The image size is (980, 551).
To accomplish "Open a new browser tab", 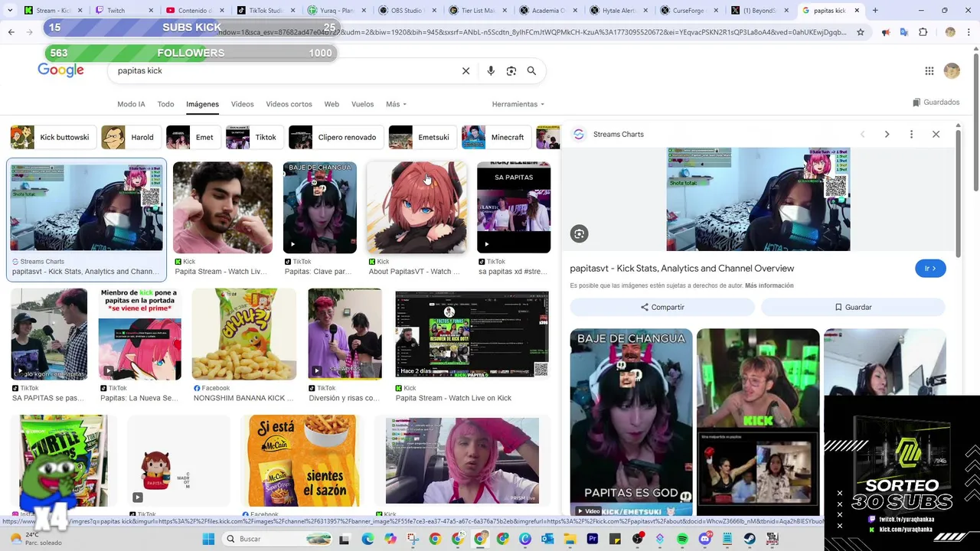I will tap(875, 11).
